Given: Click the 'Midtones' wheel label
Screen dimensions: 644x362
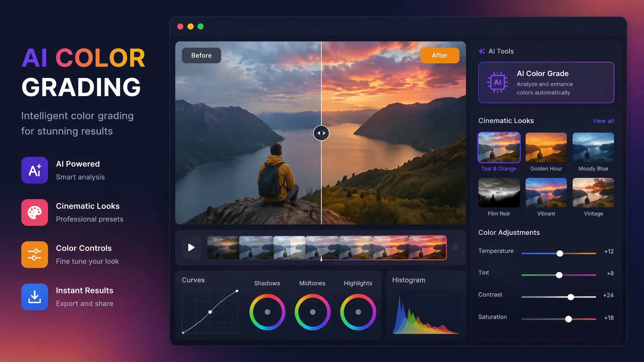Looking at the screenshot, I should (x=312, y=283).
